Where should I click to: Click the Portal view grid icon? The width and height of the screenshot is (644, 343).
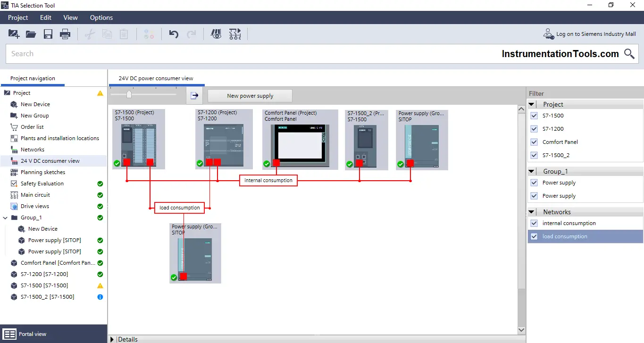[9, 334]
